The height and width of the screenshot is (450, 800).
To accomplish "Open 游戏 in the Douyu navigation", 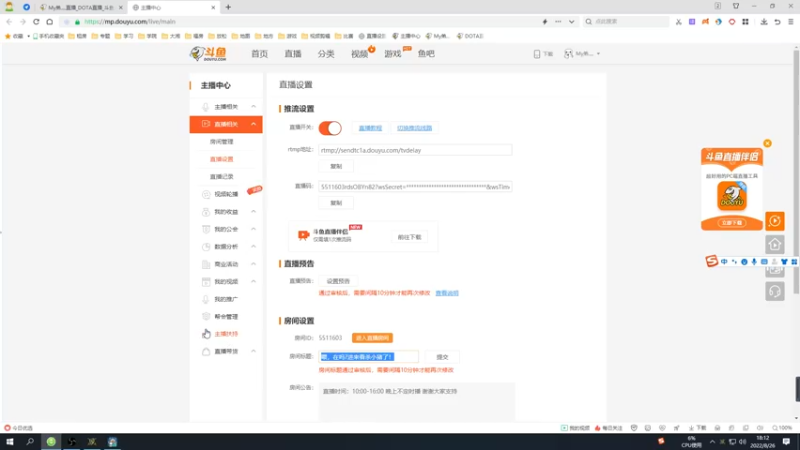I will pos(393,54).
